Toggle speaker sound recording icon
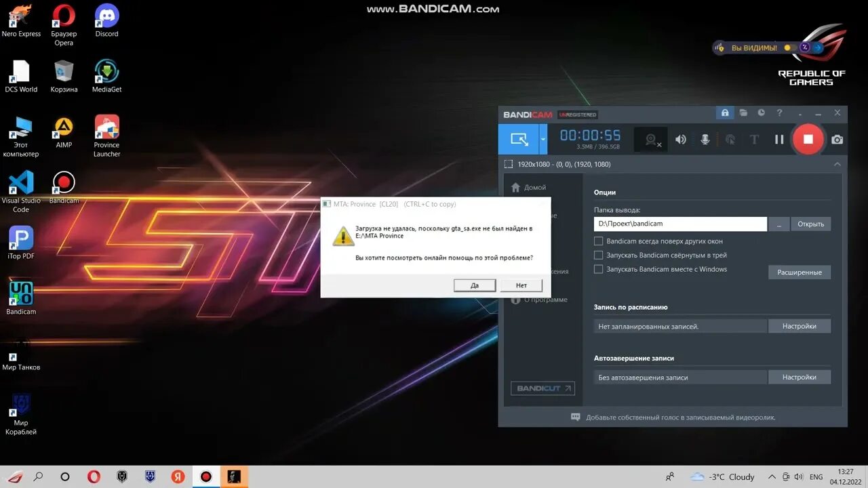The width and height of the screenshot is (868, 488). pyautogui.click(x=680, y=140)
